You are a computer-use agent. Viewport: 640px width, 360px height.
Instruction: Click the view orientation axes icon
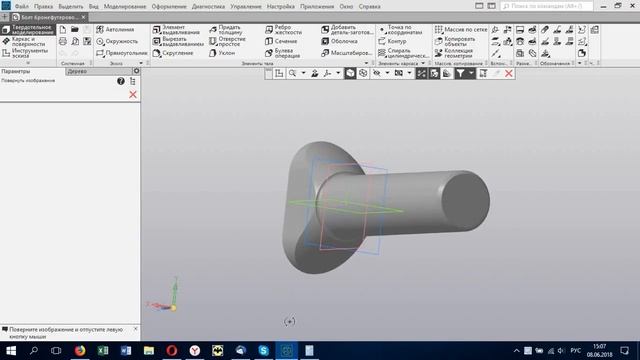click(x=327, y=73)
